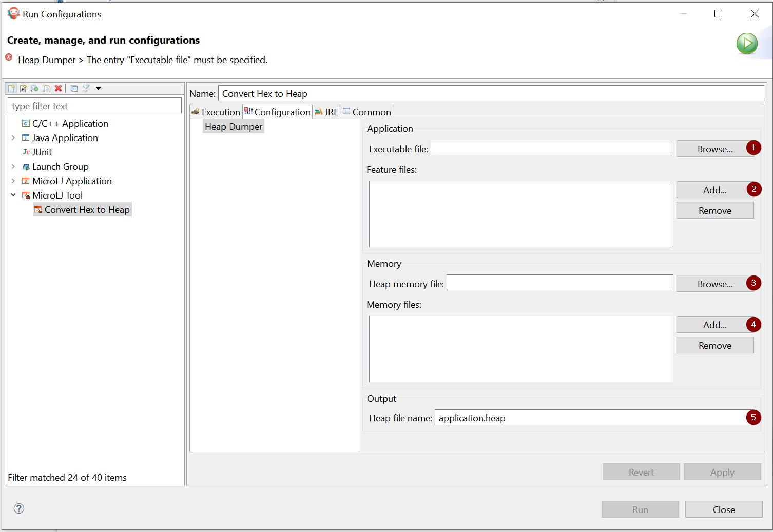Open the filter options dropdown arrow
773x532 pixels.
tap(98, 88)
